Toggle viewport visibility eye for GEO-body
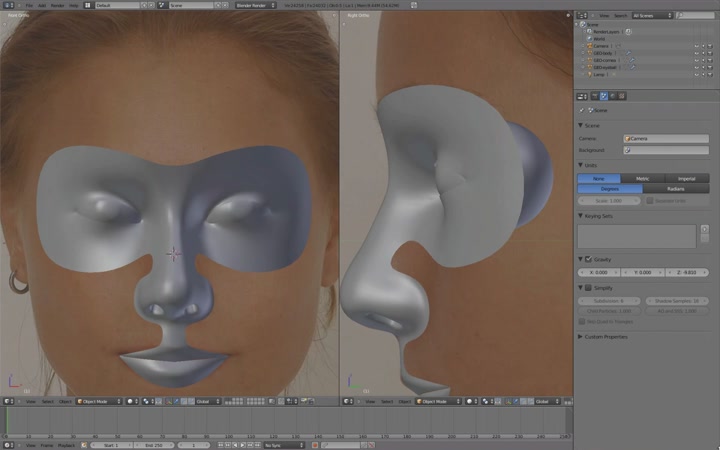This screenshot has height=450, width=720. (x=696, y=53)
